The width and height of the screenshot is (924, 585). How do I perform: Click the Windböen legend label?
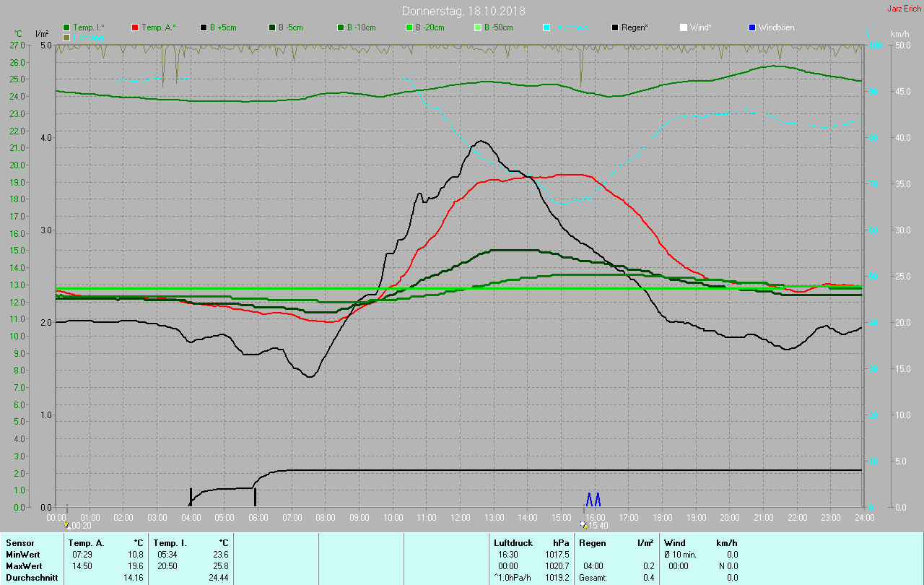tap(776, 27)
